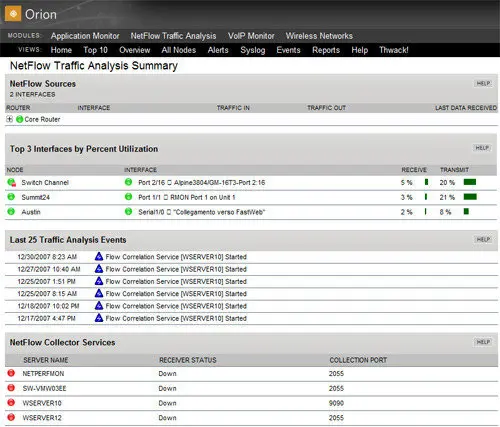Open the Austin node link
This screenshot has height=427, width=500.
(31, 212)
